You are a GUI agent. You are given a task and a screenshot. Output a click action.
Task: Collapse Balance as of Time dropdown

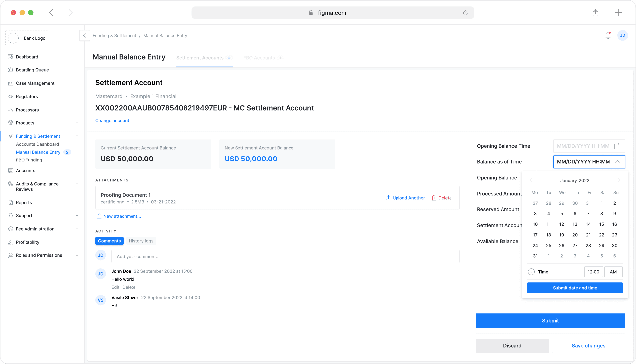pos(617,162)
